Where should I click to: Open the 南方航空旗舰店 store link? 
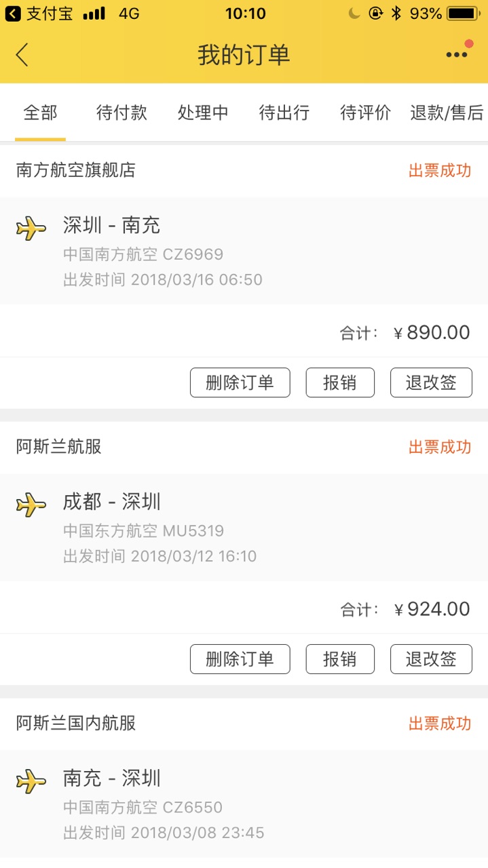(x=76, y=170)
